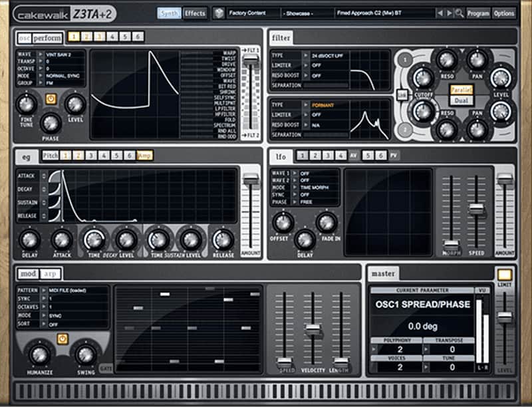Viewport: 532px width, 407px height.
Task: Click the envelope RELEASE knob
Action: pos(223,239)
